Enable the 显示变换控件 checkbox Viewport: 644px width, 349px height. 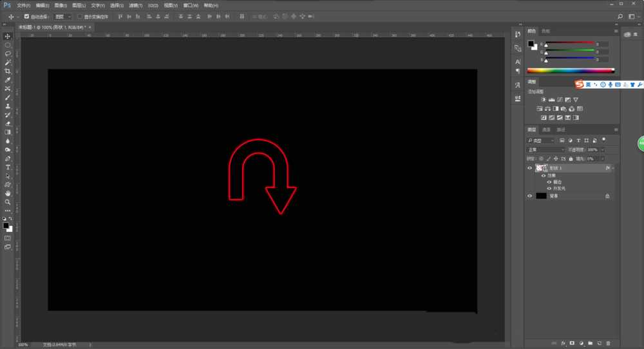tap(80, 16)
